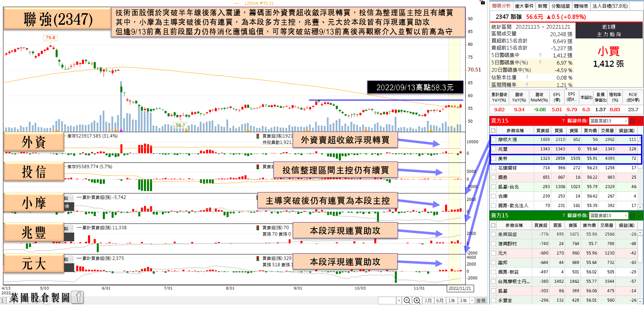Set chart range to 1年

point(452,300)
